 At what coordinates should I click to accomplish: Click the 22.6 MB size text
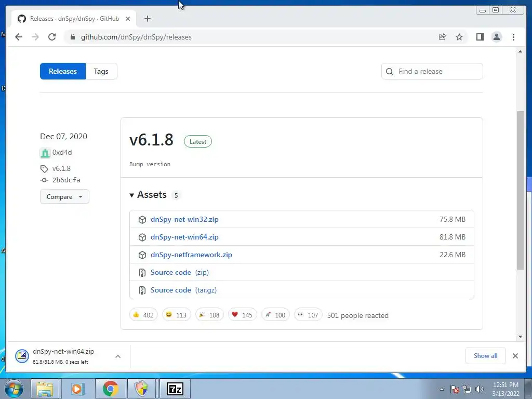[x=453, y=255]
